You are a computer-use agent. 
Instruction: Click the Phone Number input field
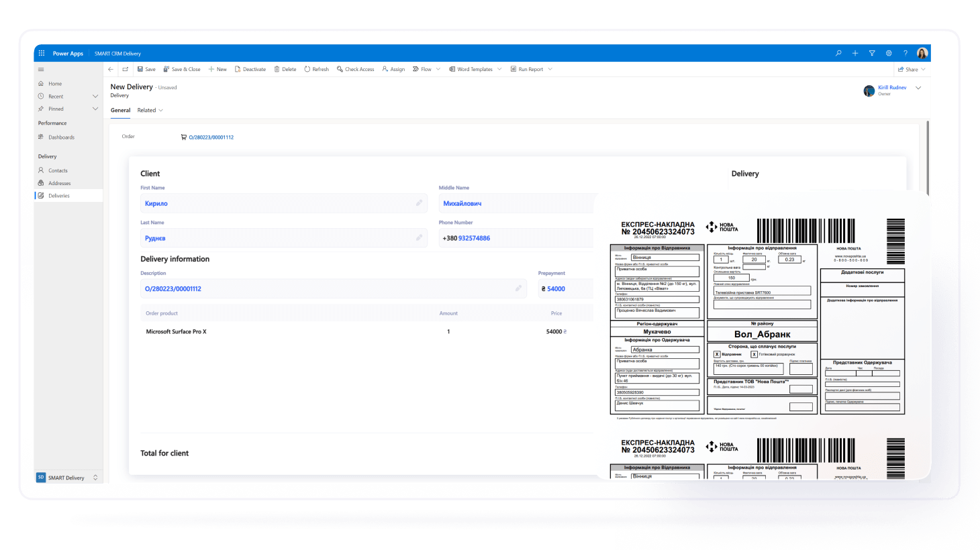point(516,238)
